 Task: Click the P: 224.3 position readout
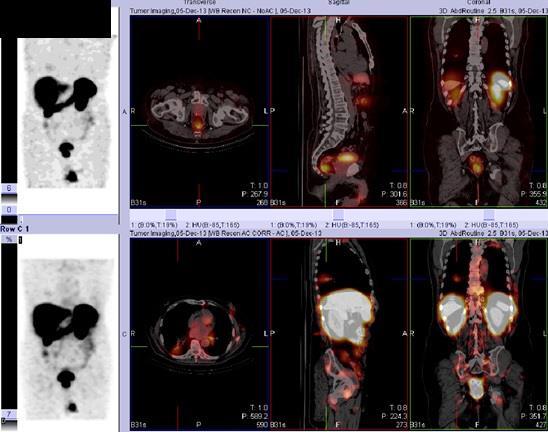394,416
